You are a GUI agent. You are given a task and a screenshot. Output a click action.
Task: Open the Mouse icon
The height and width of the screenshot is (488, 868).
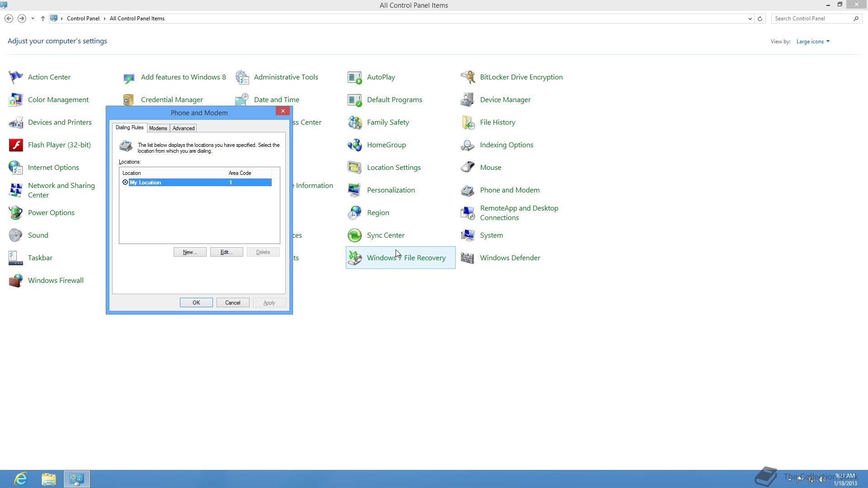468,168
